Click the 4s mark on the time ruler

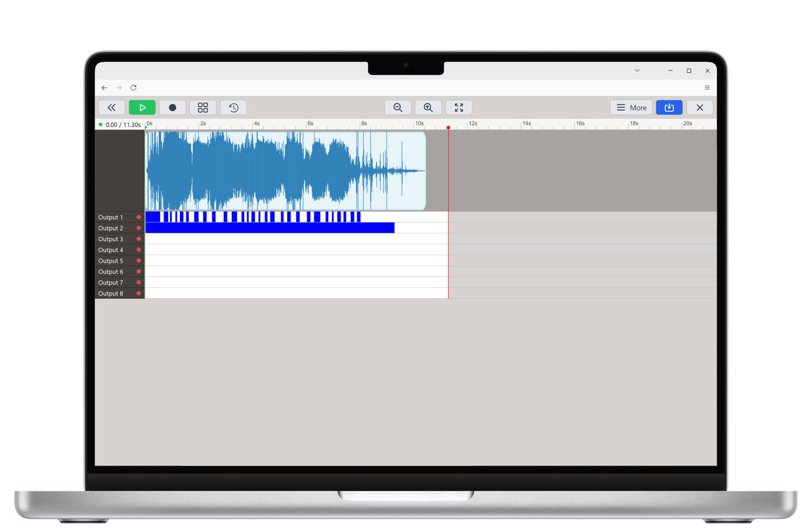click(x=256, y=124)
